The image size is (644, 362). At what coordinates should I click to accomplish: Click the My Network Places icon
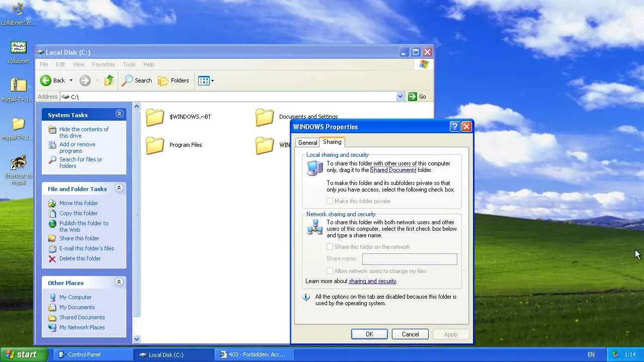coord(52,327)
